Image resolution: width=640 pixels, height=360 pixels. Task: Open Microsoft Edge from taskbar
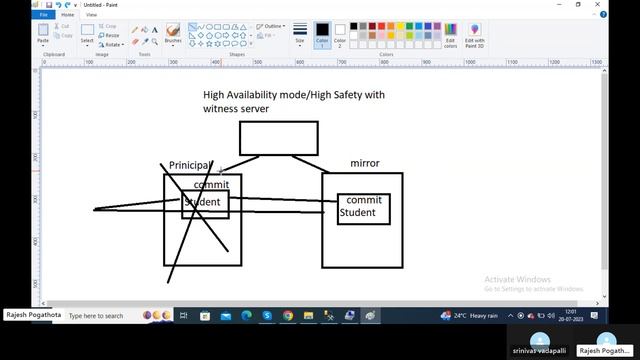coord(246,316)
